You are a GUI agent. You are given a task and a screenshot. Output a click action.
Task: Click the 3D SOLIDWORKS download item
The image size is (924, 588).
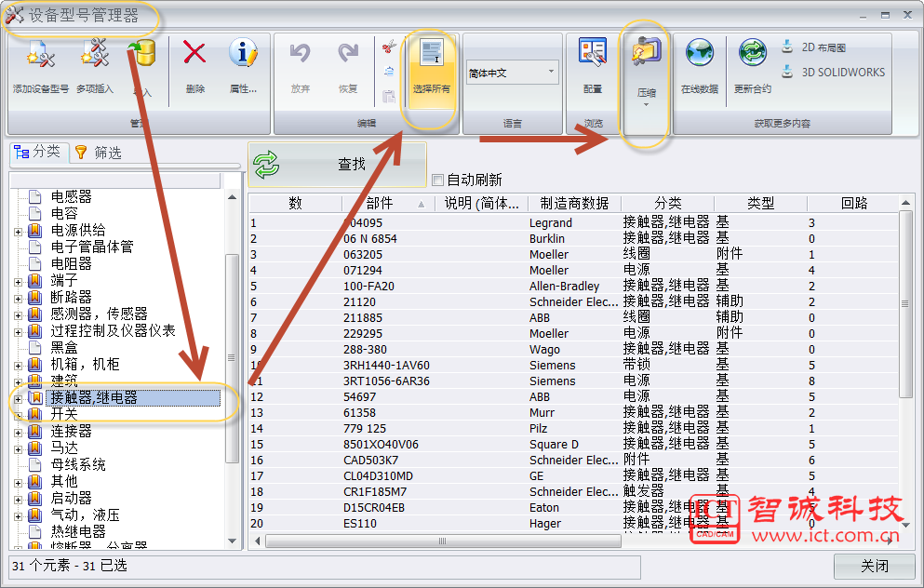[x=833, y=72]
